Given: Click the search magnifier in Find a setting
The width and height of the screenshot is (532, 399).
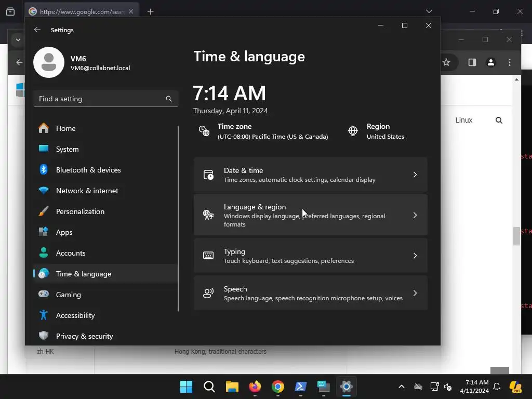Looking at the screenshot, I should [x=169, y=99].
